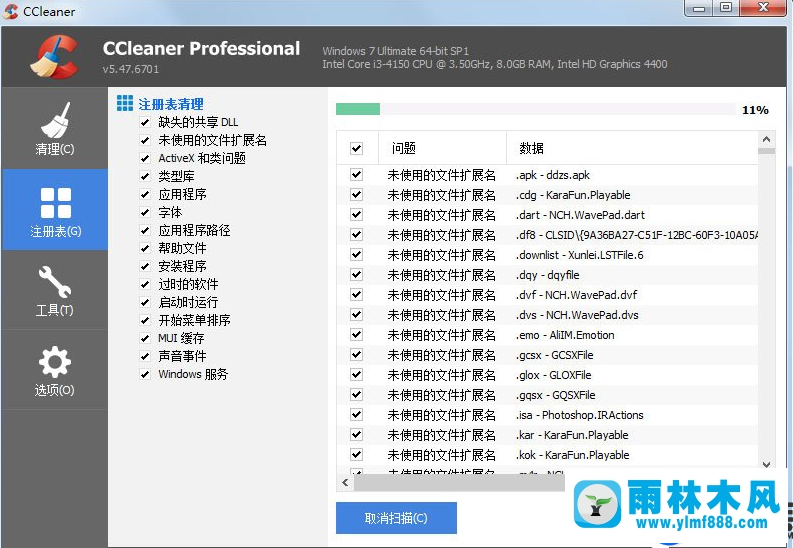Toggle 未使用的文件扩展名 option in left list
The width and height of the screenshot is (793, 548).
[x=145, y=141]
